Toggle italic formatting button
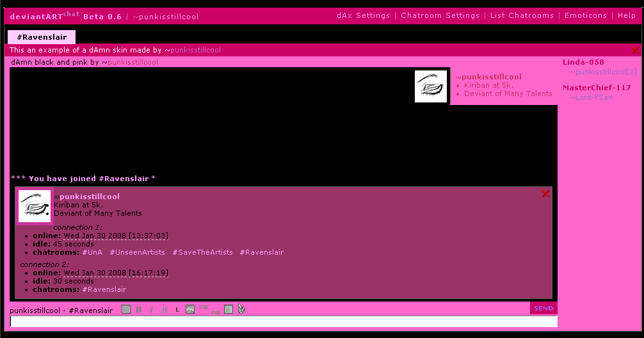The width and height of the screenshot is (644, 338). click(152, 310)
